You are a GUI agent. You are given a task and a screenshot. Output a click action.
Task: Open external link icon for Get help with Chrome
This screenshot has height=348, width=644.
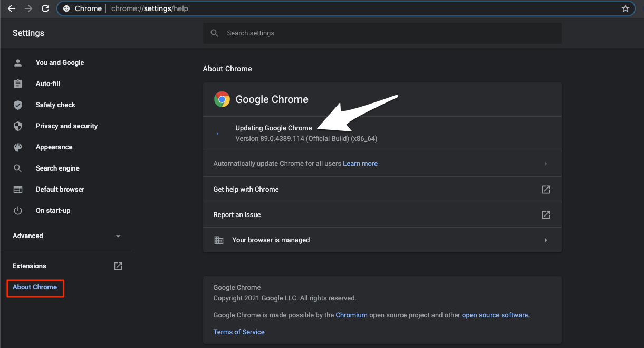pos(546,190)
